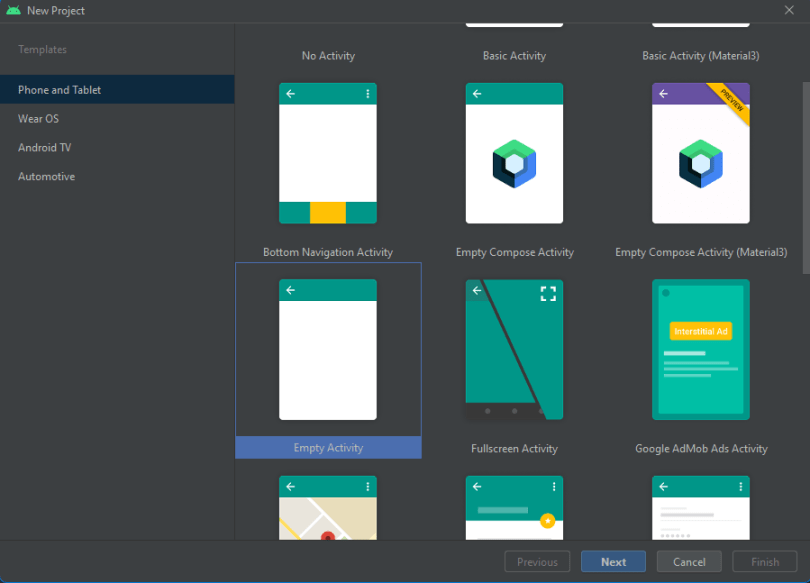Screen dimensions: 810x583
Task: Select the Google AdMob Ads Activity thumbnail
Action: click(x=701, y=350)
